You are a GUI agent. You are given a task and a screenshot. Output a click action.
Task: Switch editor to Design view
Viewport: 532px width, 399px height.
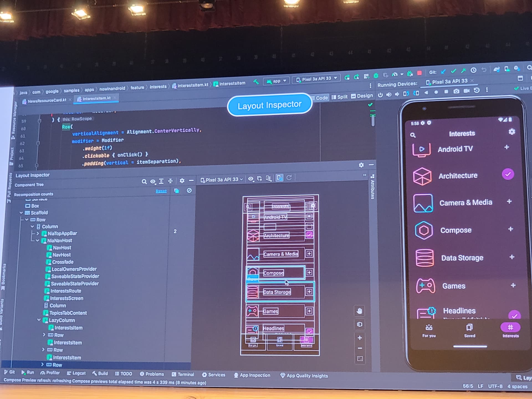362,96
